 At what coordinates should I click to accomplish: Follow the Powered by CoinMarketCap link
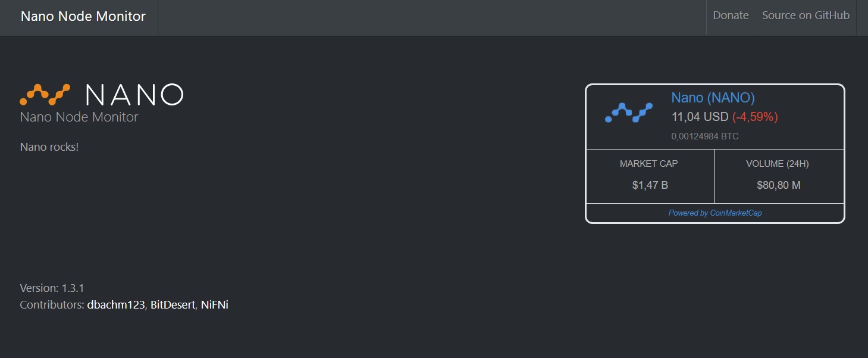[x=715, y=213]
